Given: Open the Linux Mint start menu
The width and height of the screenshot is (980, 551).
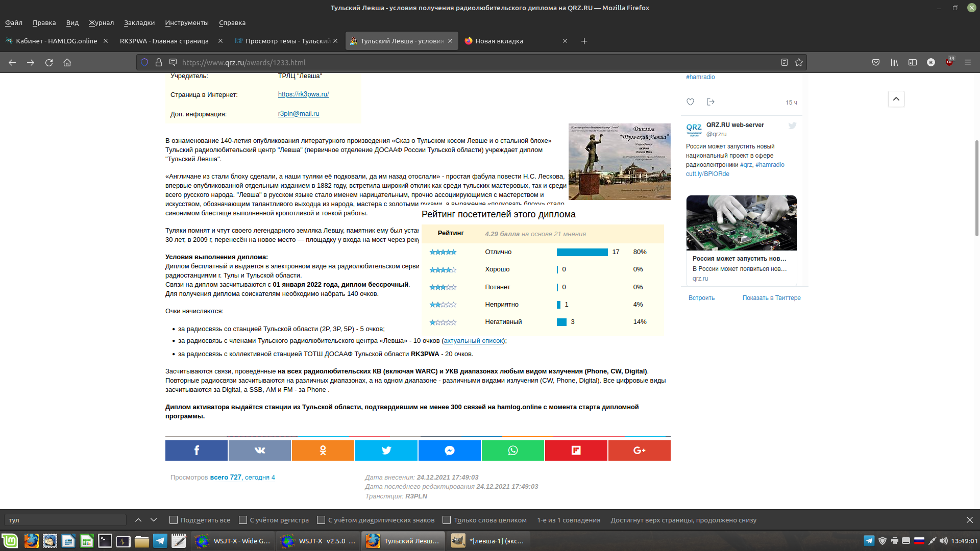Looking at the screenshot, I should click(10, 541).
